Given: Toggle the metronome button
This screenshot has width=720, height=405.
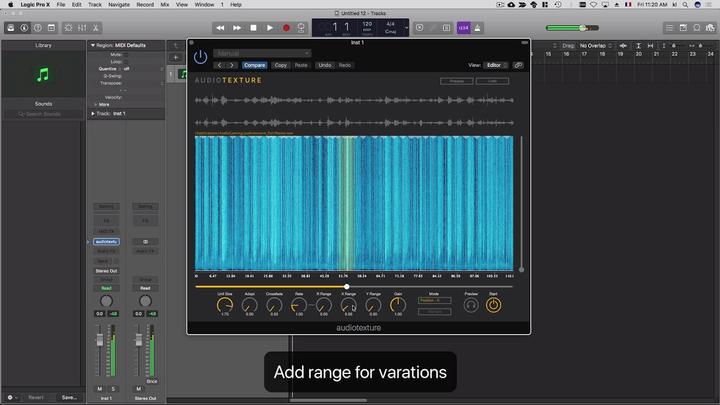Looking at the screenshot, I should coord(478,28).
